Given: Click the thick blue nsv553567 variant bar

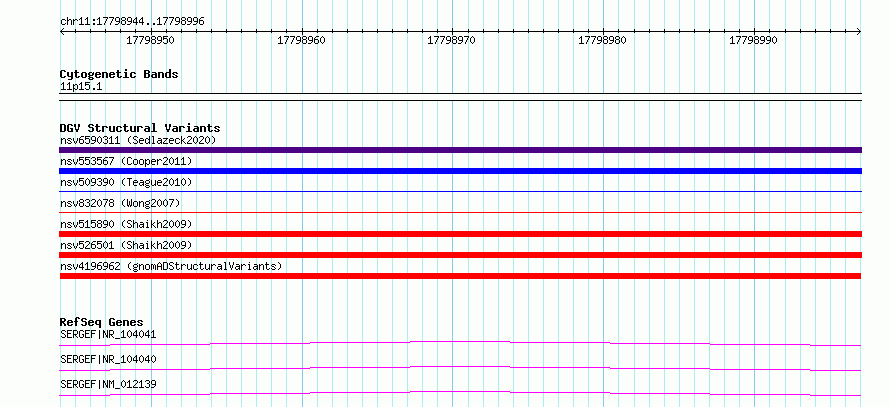Looking at the screenshot, I should point(460,171).
